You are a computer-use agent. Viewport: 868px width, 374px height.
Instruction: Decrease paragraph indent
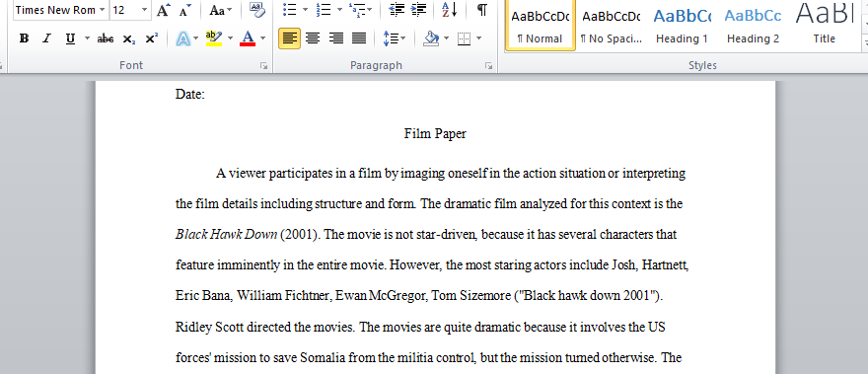397,10
